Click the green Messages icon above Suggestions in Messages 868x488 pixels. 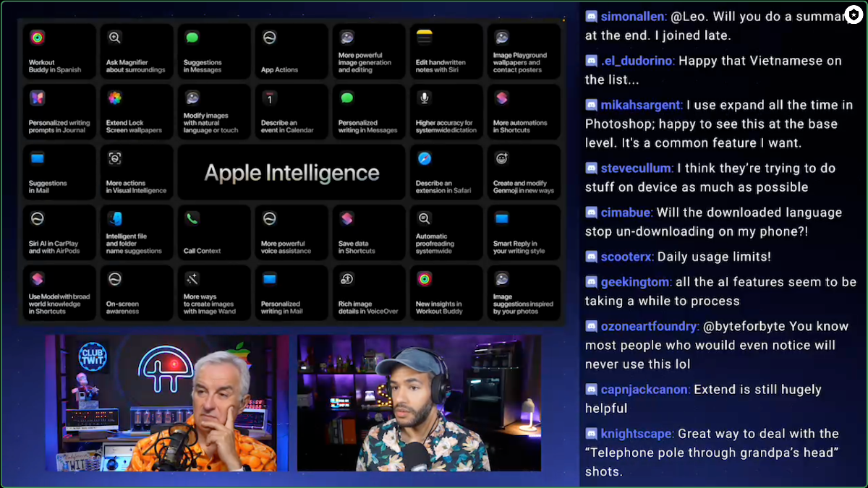[192, 38]
